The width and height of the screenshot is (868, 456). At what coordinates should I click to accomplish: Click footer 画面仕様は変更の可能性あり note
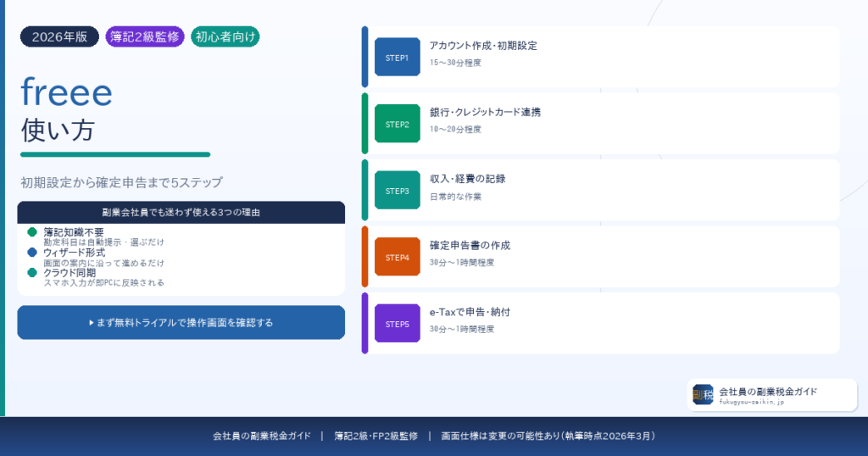tap(548, 436)
